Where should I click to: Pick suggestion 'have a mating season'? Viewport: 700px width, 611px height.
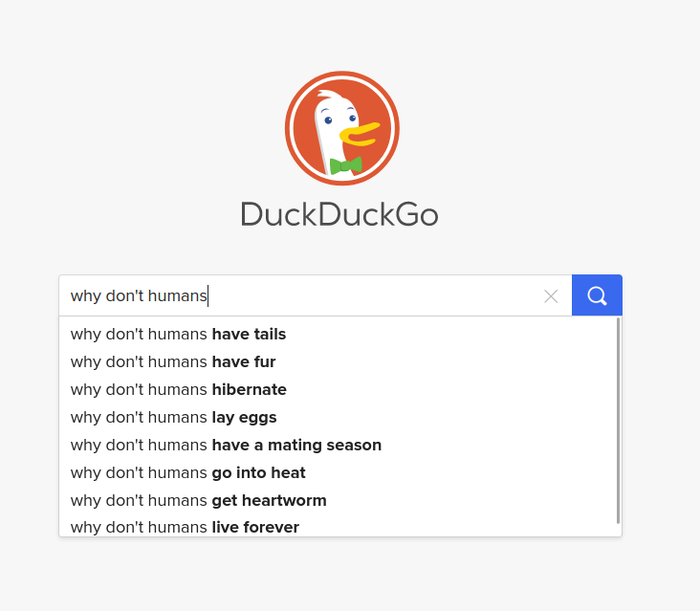338,445
